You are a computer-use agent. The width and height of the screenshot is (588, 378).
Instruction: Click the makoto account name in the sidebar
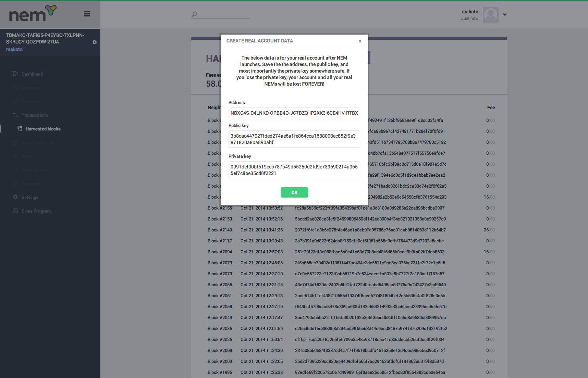point(14,49)
